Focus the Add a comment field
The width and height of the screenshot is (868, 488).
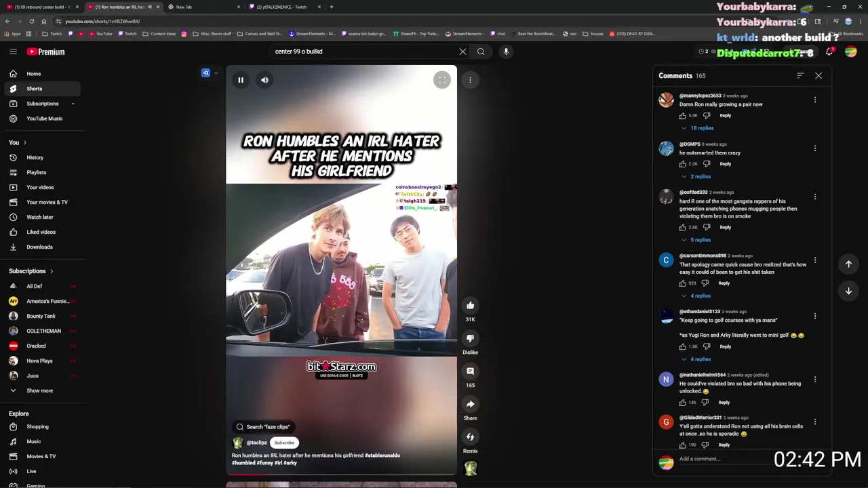coord(726,459)
